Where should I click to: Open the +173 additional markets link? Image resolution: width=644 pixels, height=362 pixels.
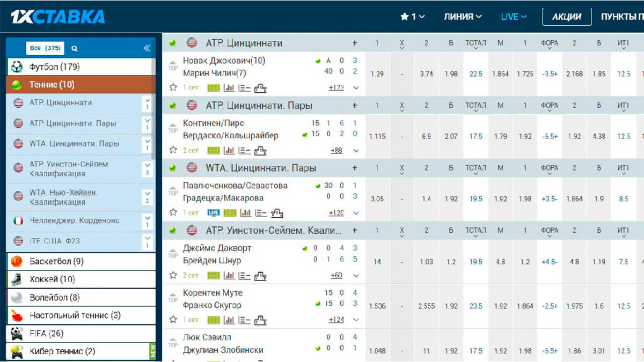[336, 88]
